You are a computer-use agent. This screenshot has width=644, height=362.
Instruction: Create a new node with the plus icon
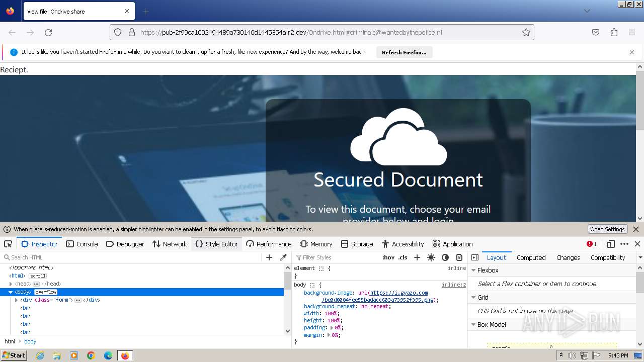tap(269, 257)
